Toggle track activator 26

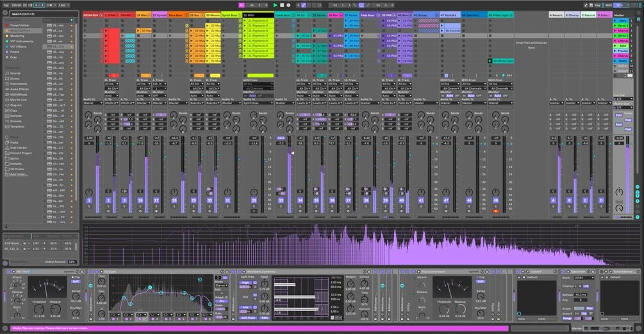click(x=140, y=200)
